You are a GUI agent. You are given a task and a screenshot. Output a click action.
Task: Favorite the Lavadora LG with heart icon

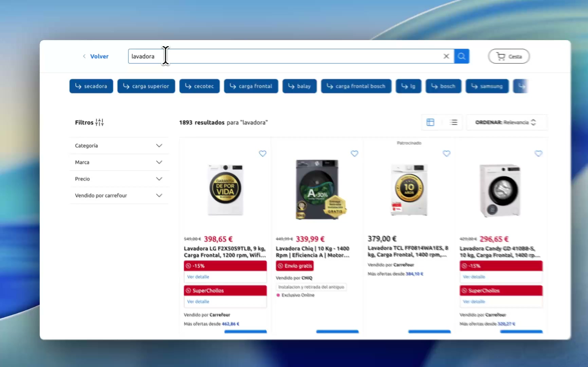click(x=263, y=154)
